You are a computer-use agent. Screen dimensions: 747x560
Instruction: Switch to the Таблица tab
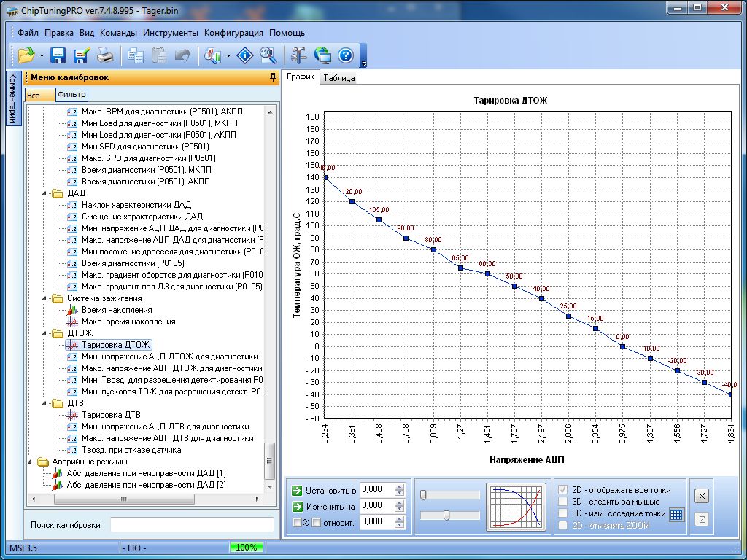click(338, 78)
